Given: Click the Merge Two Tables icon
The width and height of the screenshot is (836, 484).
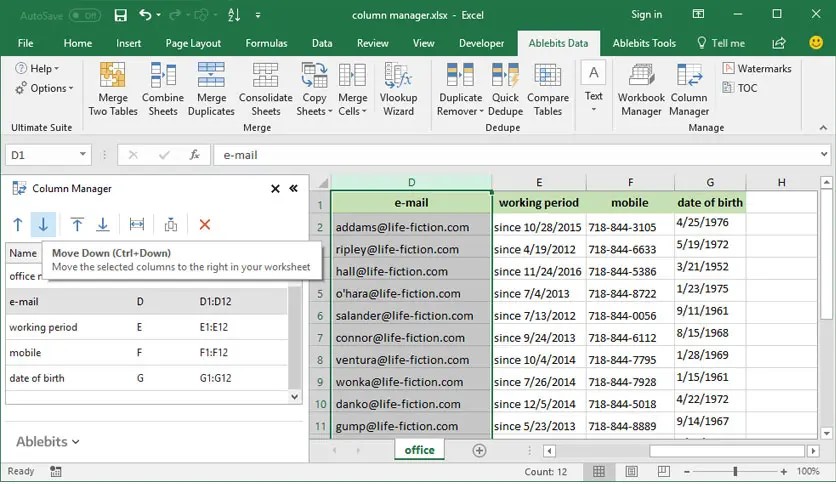Looking at the screenshot, I should click(113, 77).
